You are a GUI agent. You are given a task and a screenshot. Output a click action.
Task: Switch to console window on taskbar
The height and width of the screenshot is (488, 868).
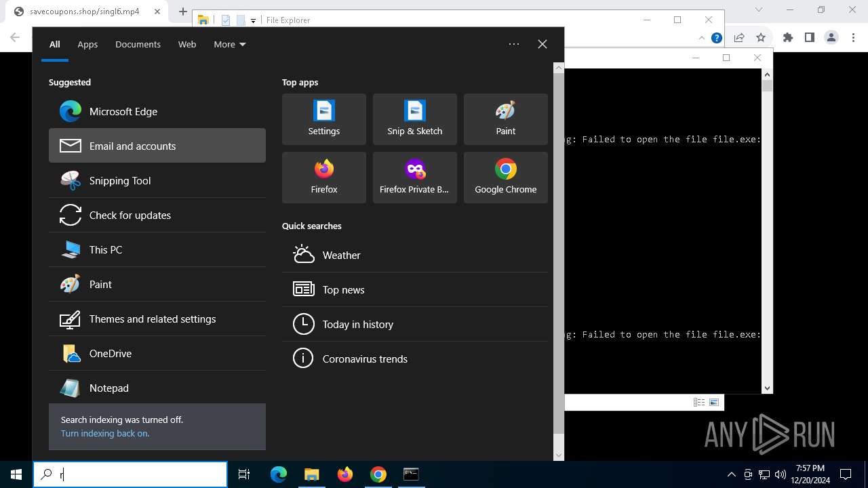pos(411,474)
